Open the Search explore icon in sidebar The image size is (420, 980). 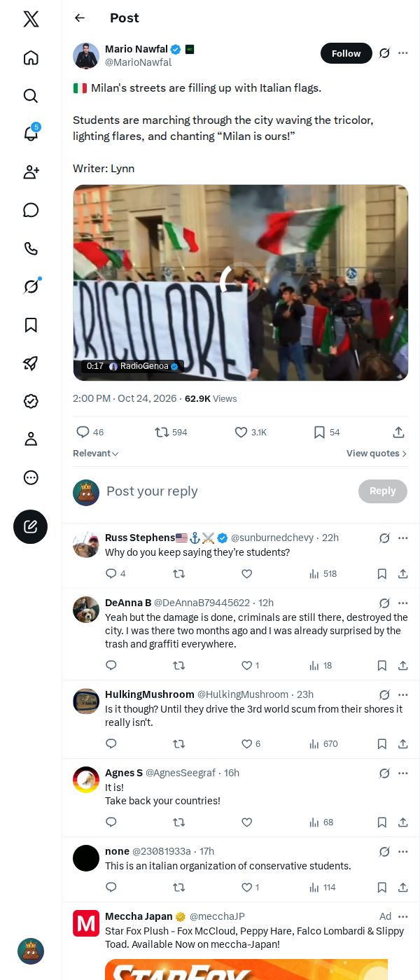point(31,95)
